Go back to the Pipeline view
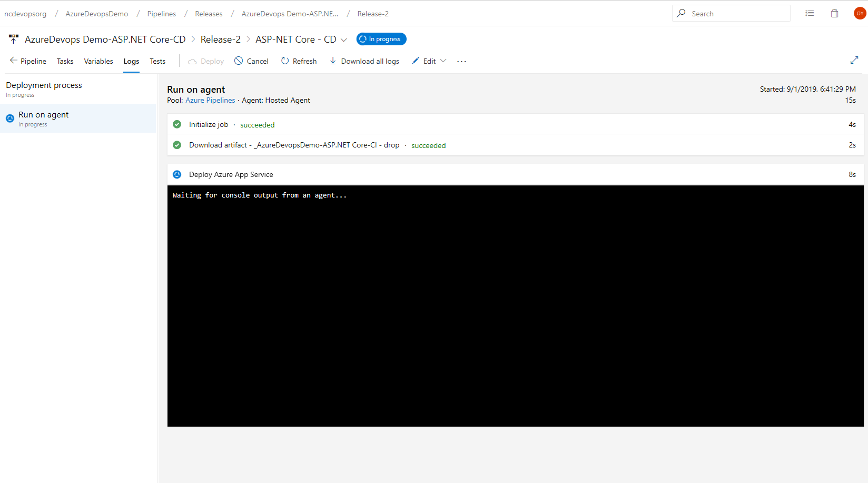The height and width of the screenshot is (483, 868). click(28, 61)
